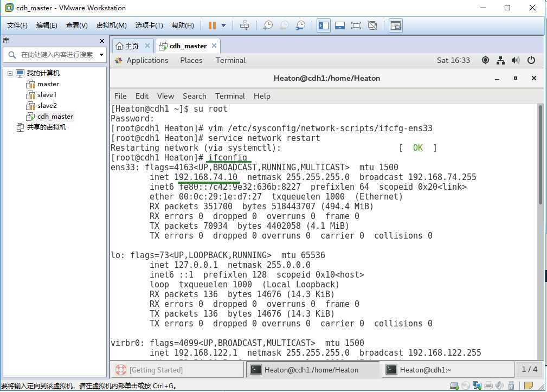Open the library search filter dropdown
547x392 pixels.
pyautogui.click(x=101, y=55)
